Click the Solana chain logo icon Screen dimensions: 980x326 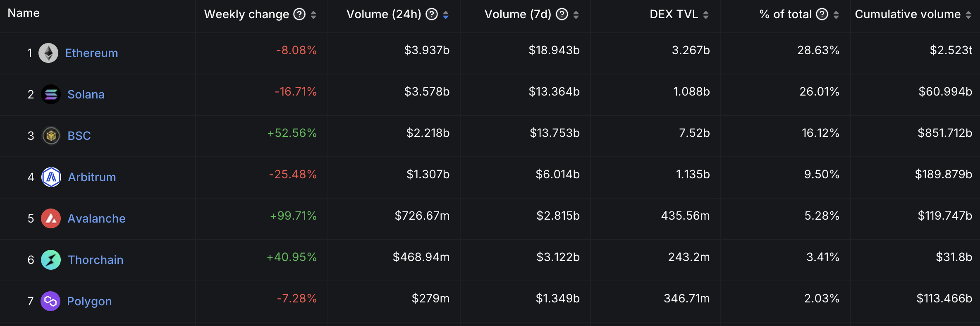click(51, 94)
